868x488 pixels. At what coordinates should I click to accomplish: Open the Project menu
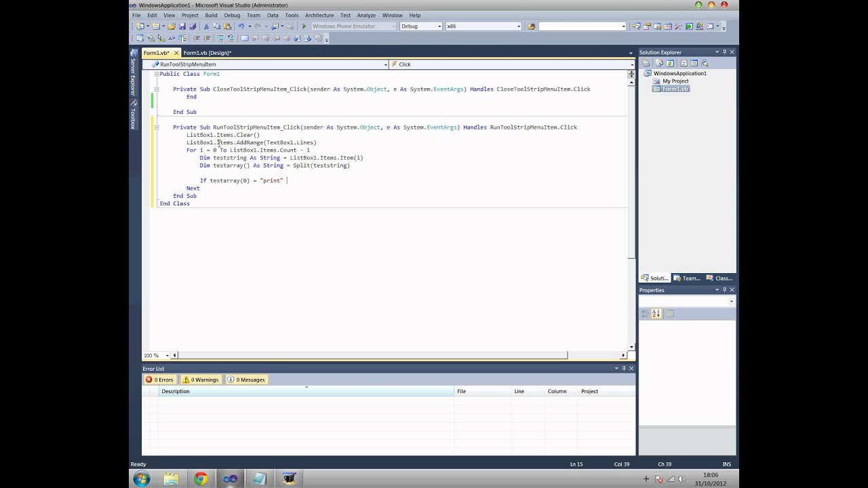(190, 15)
